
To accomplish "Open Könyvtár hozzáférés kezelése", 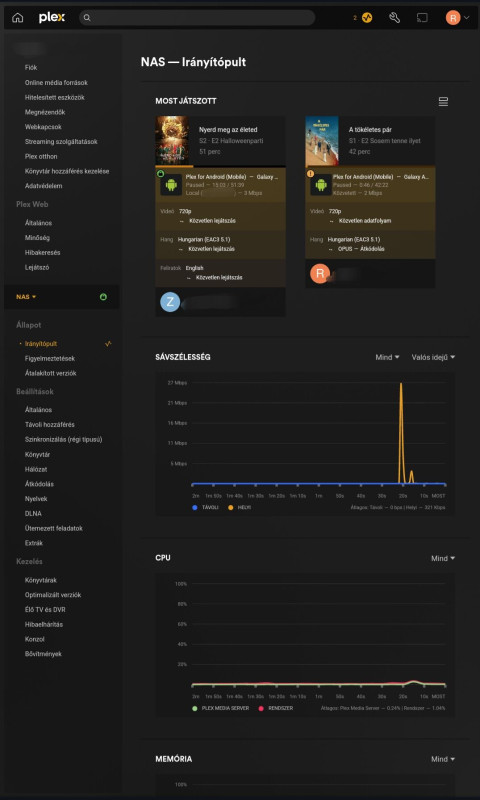I will pos(67,171).
